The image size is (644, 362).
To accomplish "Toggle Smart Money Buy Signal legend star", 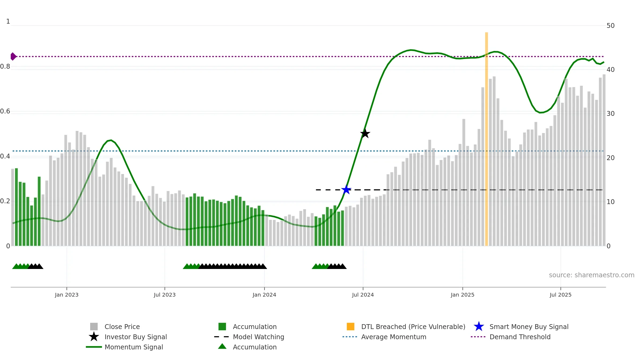I will point(479,327).
